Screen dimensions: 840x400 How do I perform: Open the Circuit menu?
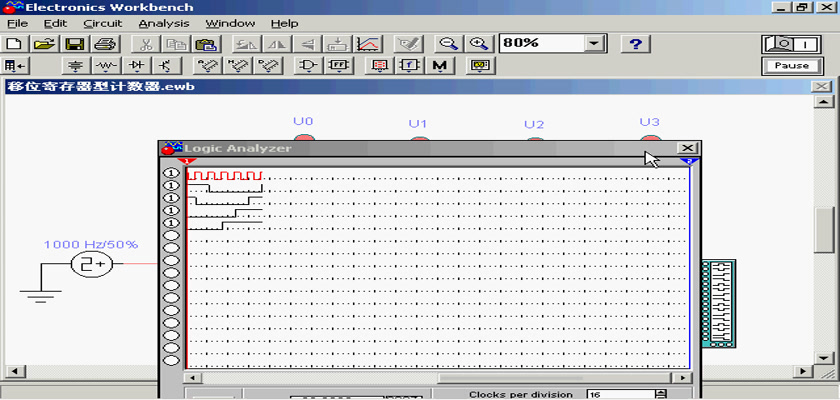coord(102,23)
